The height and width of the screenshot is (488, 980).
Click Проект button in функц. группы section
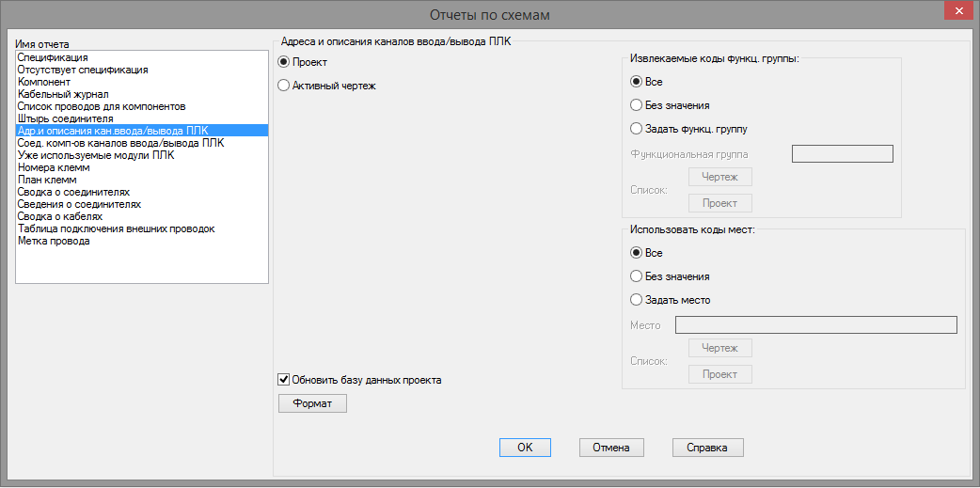coord(720,203)
